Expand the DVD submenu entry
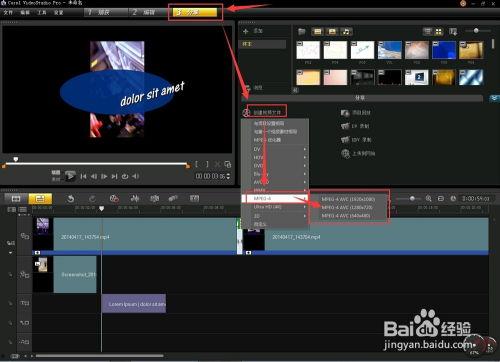The image size is (500, 362). tap(275, 166)
